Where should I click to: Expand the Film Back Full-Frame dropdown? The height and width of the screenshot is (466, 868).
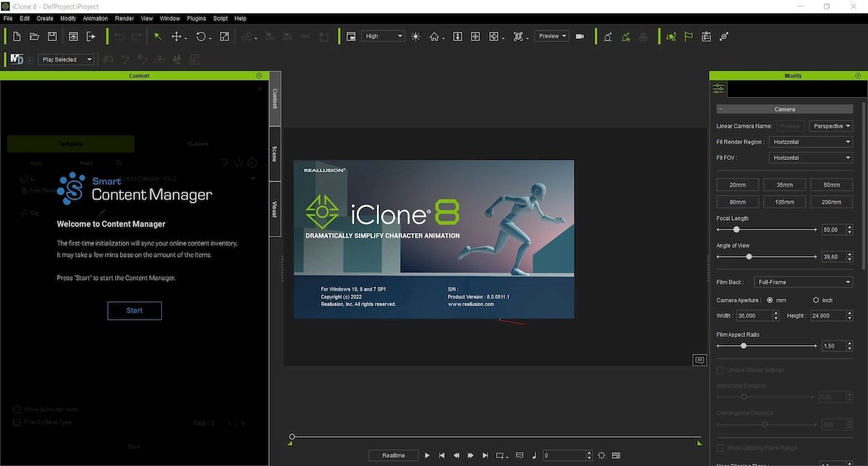point(804,282)
